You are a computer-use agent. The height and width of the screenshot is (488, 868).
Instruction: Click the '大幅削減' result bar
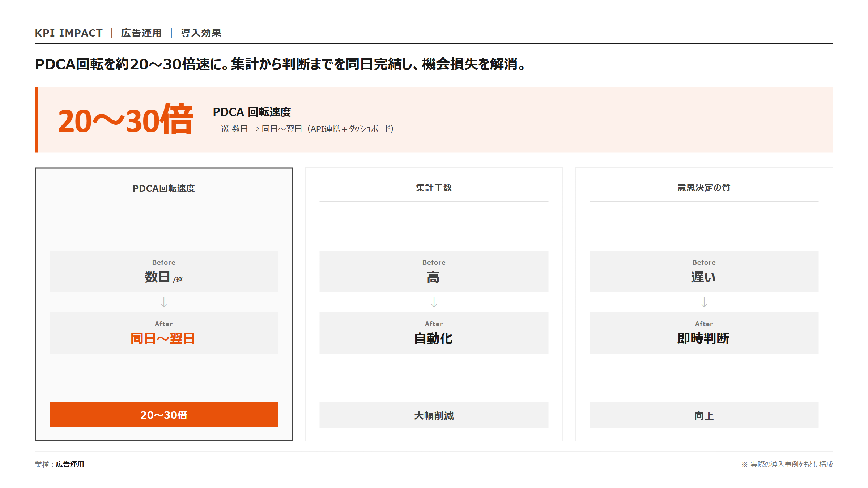434,415
